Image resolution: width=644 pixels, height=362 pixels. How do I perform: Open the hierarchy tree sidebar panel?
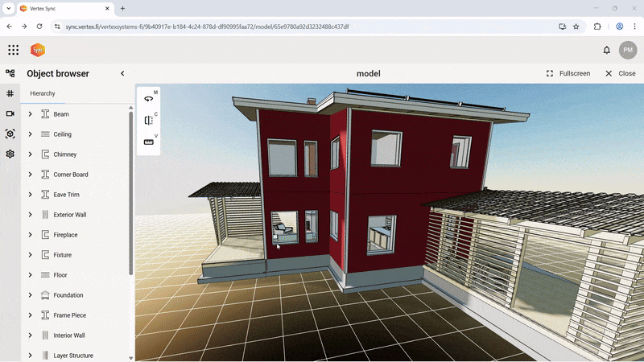point(10,73)
